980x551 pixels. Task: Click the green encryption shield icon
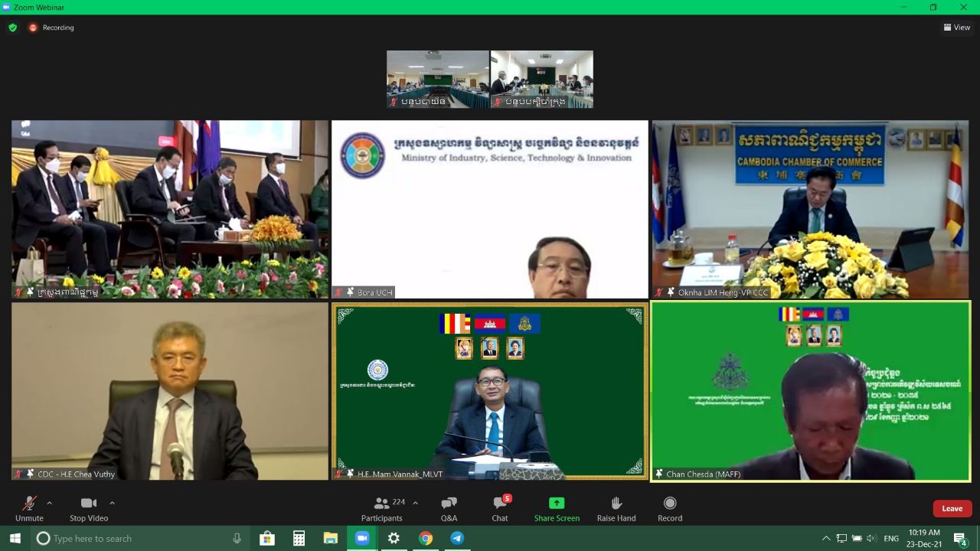13,28
